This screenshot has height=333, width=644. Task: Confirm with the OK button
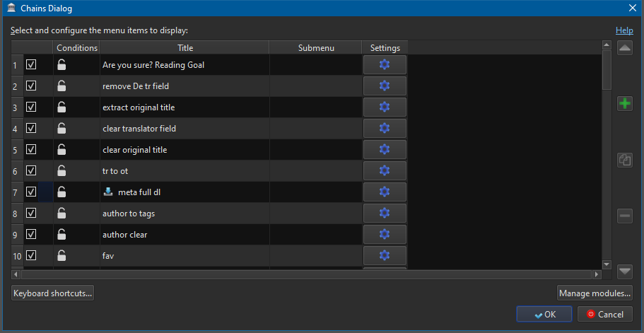[x=544, y=315]
